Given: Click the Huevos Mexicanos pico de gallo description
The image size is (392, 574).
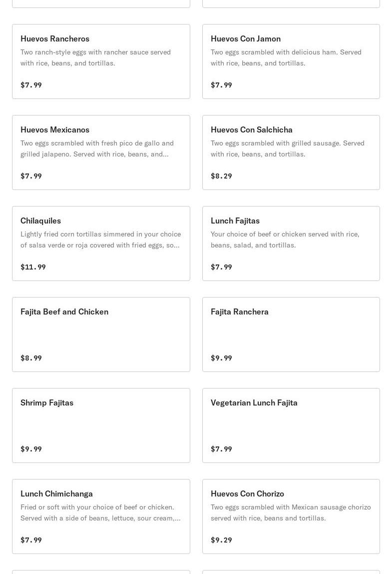Looking at the screenshot, I should pos(97,148).
